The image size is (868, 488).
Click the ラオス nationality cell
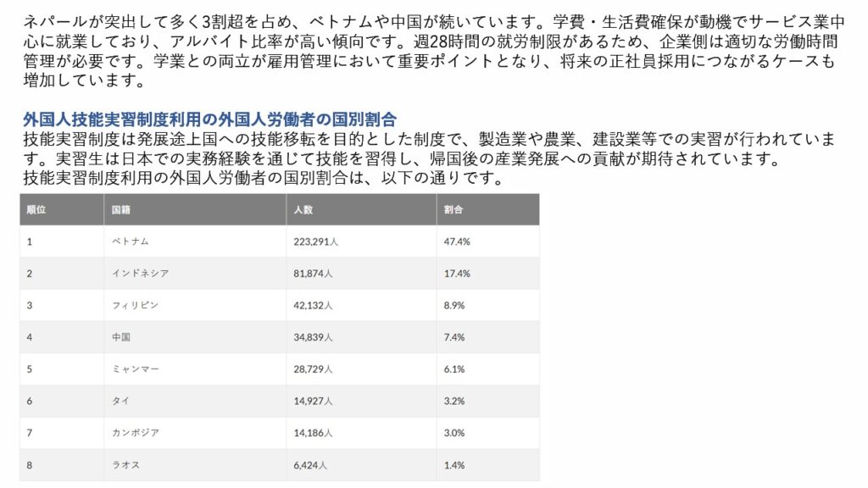point(195,465)
